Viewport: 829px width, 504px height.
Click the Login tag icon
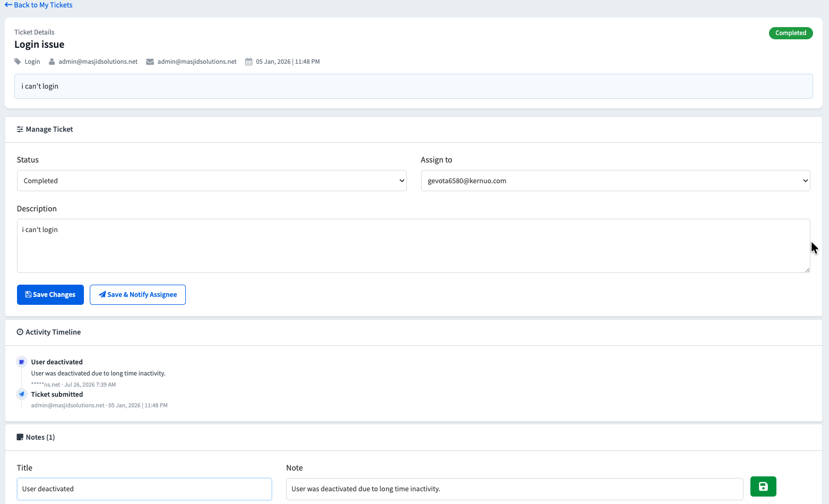(18, 62)
